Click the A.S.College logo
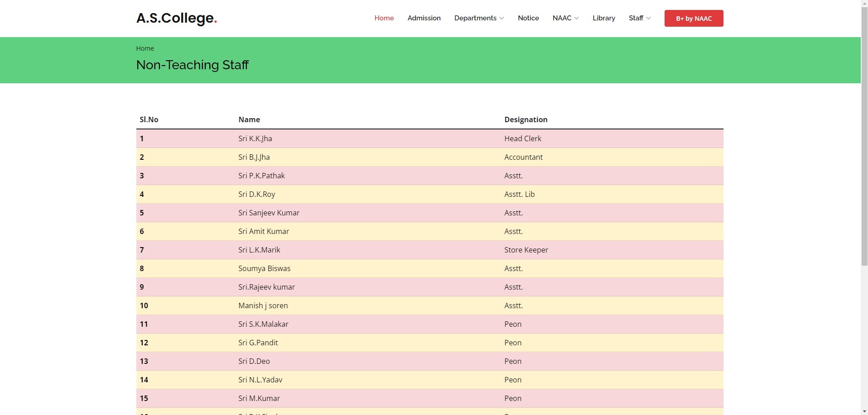Screen dimensions: 868x415 (177, 18)
